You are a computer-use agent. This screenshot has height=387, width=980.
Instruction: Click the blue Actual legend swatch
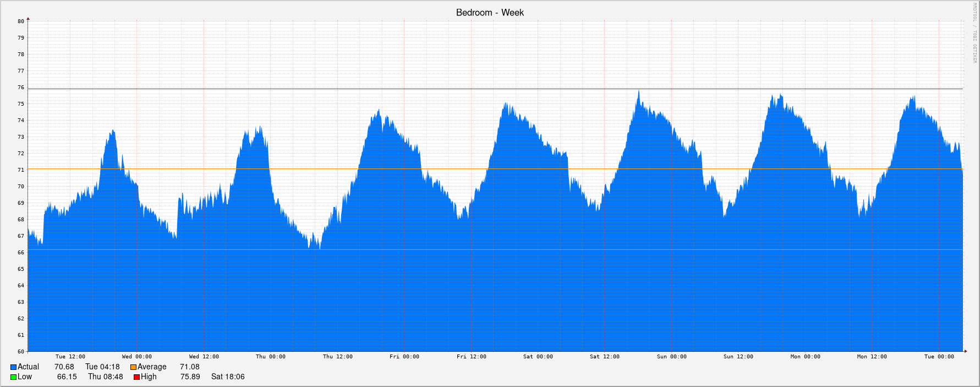[13, 367]
